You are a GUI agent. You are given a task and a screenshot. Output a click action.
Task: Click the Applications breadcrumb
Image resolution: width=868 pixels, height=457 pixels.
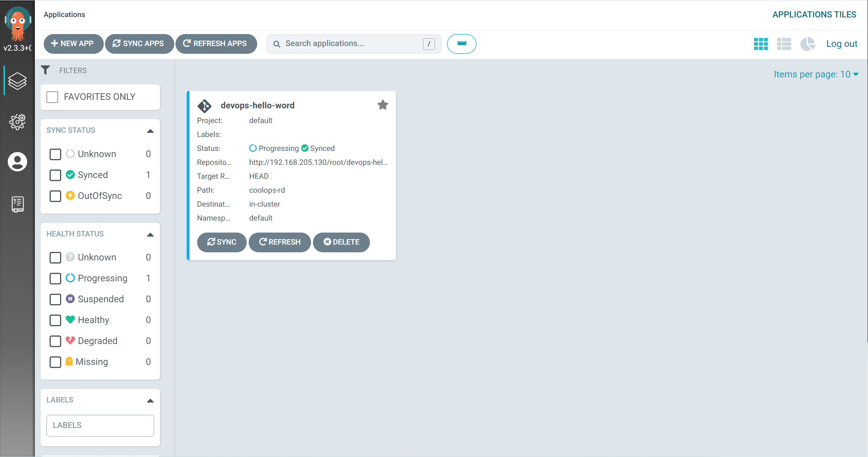tap(64, 14)
